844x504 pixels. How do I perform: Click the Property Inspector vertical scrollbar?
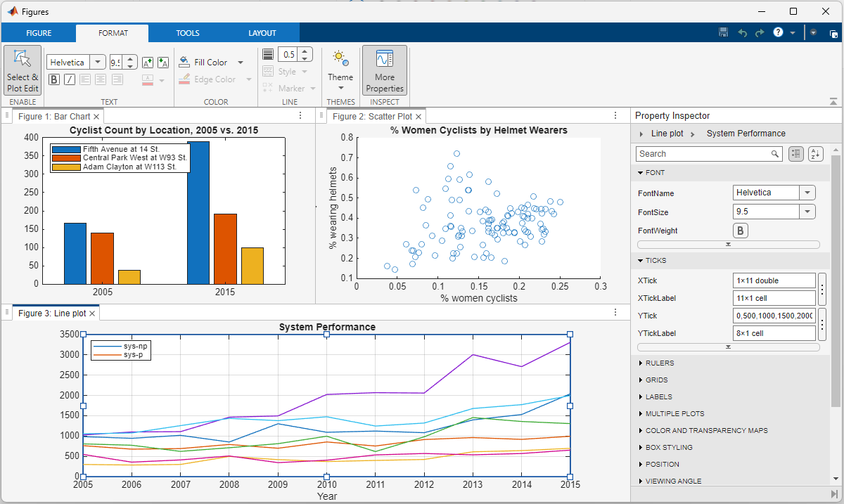point(836,281)
